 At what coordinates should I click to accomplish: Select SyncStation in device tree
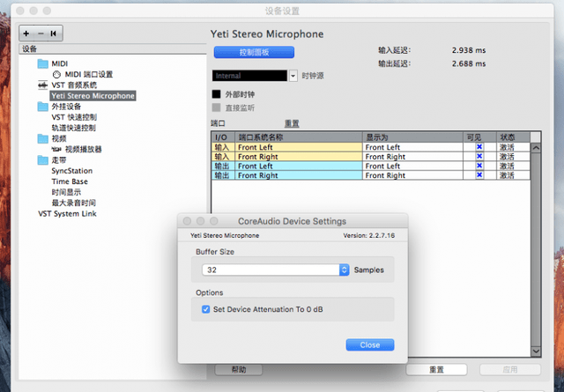click(x=72, y=171)
